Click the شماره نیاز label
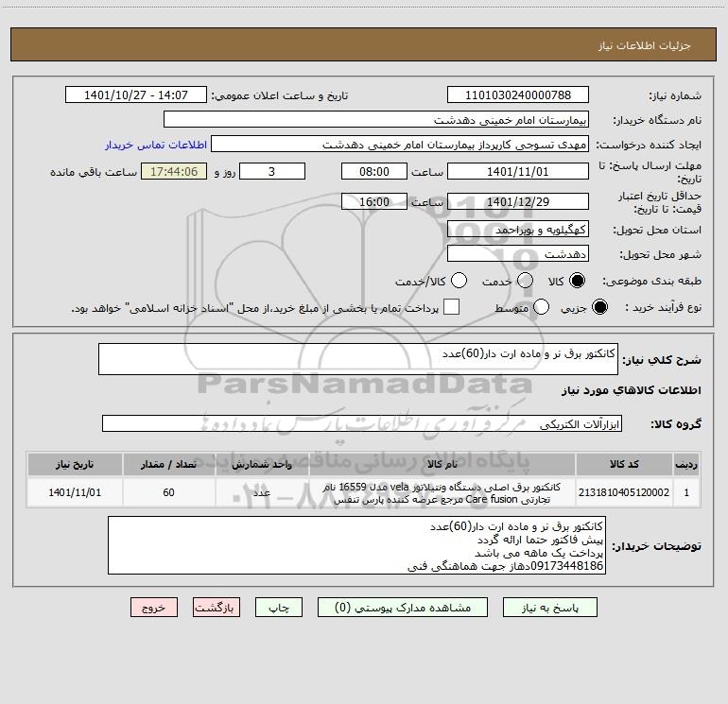This screenshot has width=728, height=704. click(x=675, y=96)
